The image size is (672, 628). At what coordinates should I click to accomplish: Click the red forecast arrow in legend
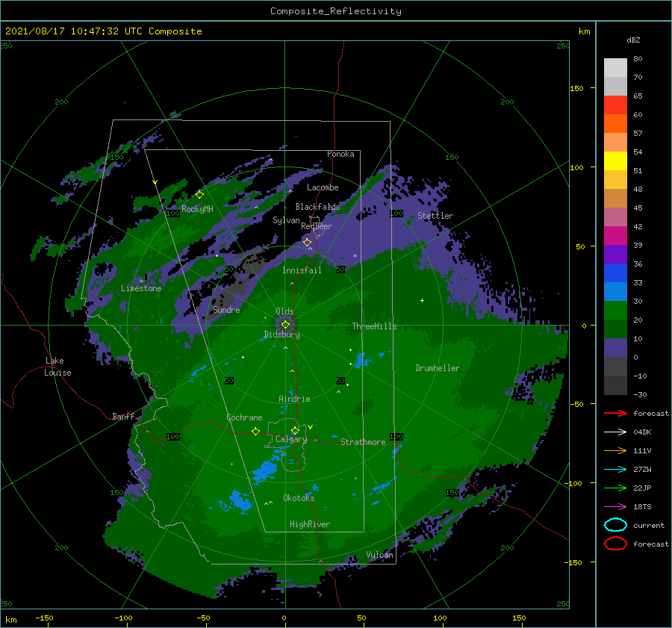click(615, 413)
